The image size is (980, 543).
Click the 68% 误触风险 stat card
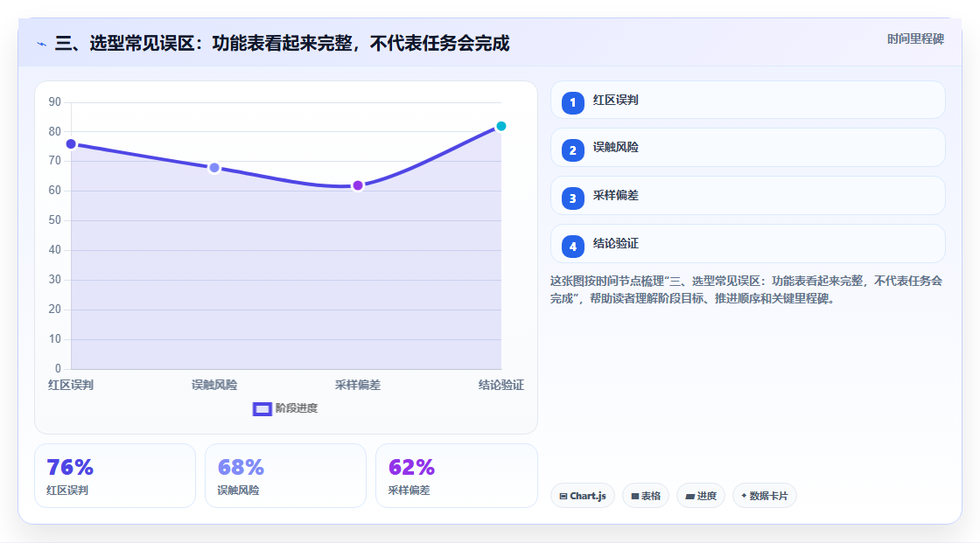[x=285, y=477]
